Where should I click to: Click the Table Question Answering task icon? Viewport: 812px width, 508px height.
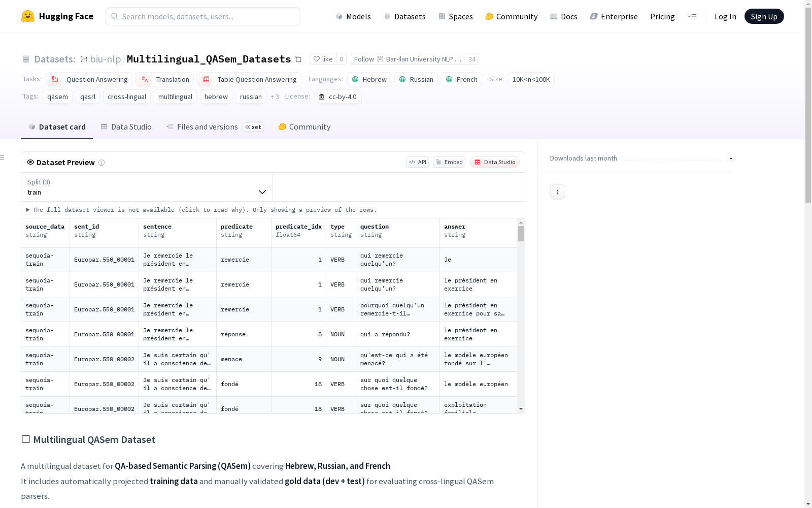click(206, 79)
